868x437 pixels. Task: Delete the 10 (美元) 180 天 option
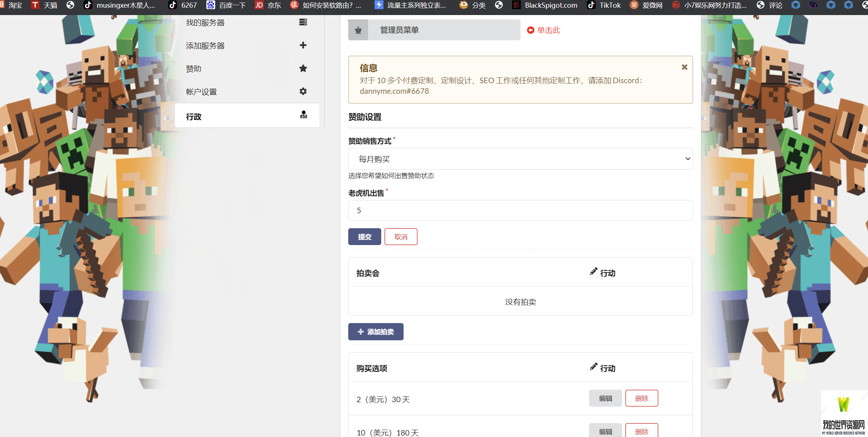click(x=641, y=431)
